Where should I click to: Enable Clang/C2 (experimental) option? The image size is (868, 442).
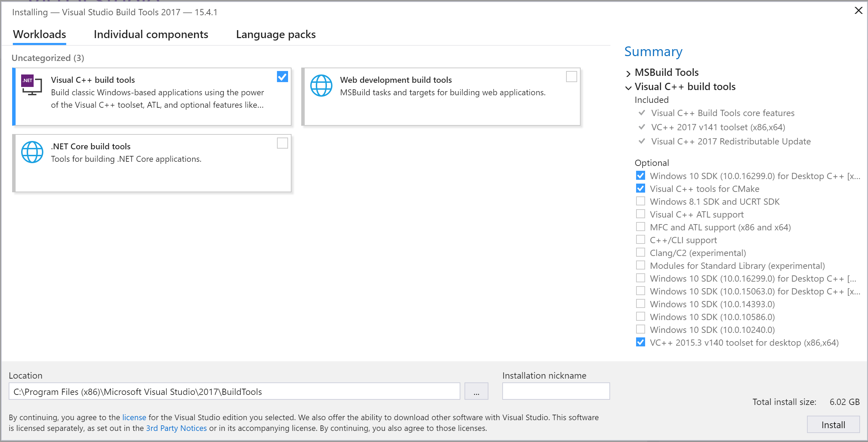click(640, 253)
